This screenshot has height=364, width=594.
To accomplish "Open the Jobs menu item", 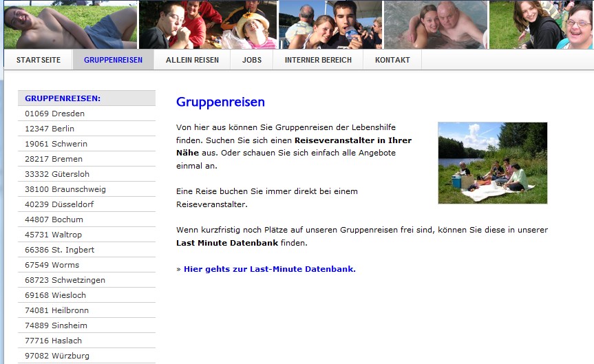I will click(252, 60).
